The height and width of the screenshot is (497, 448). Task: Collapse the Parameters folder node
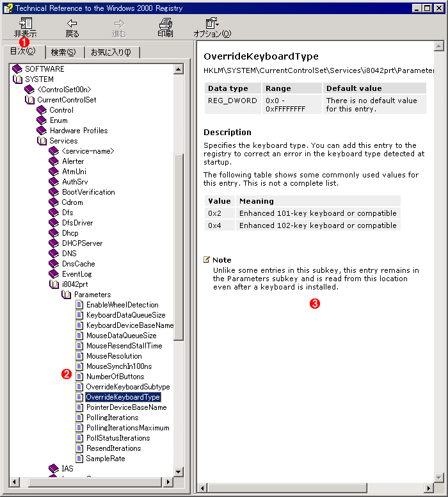[x=67, y=295]
